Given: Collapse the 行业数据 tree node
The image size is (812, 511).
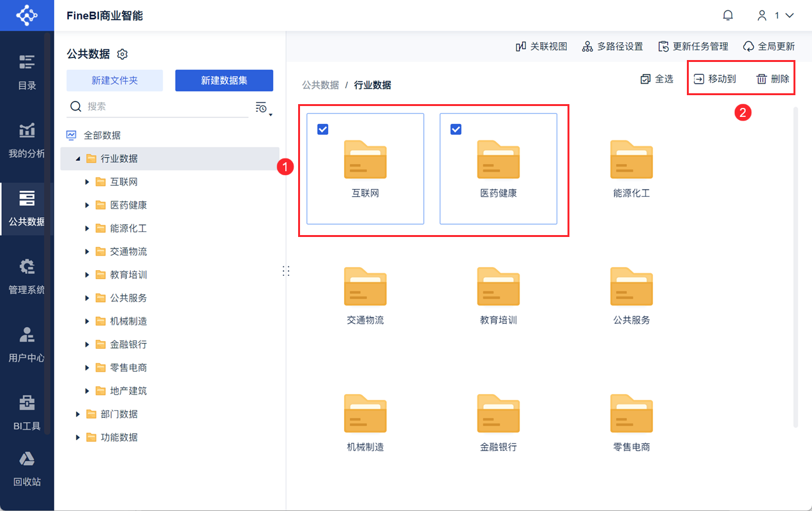Looking at the screenshot, I should [78, 158].
